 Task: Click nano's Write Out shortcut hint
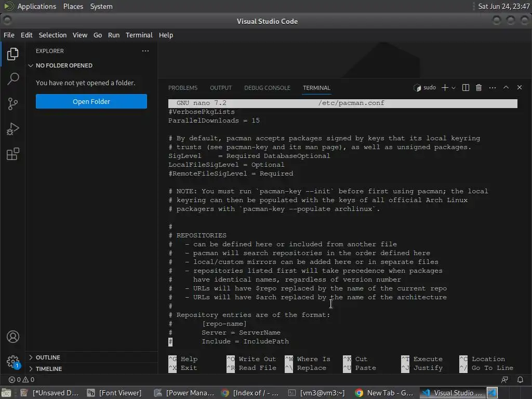click(252, 359)
